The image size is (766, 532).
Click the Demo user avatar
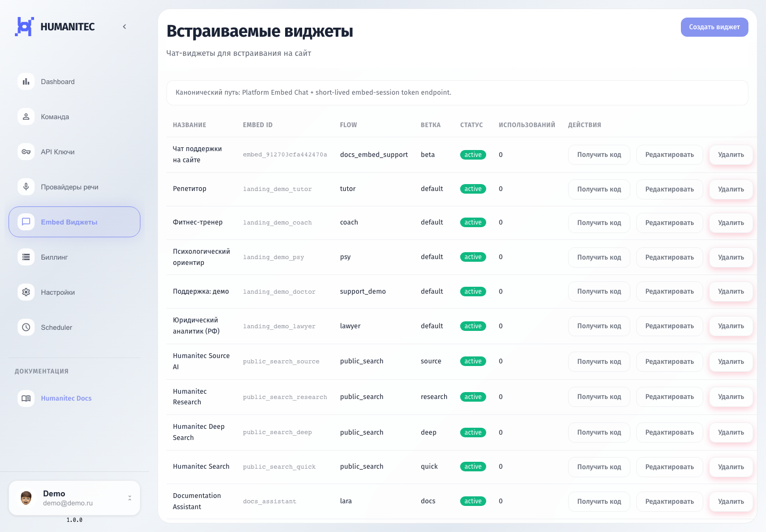(26, 498)
